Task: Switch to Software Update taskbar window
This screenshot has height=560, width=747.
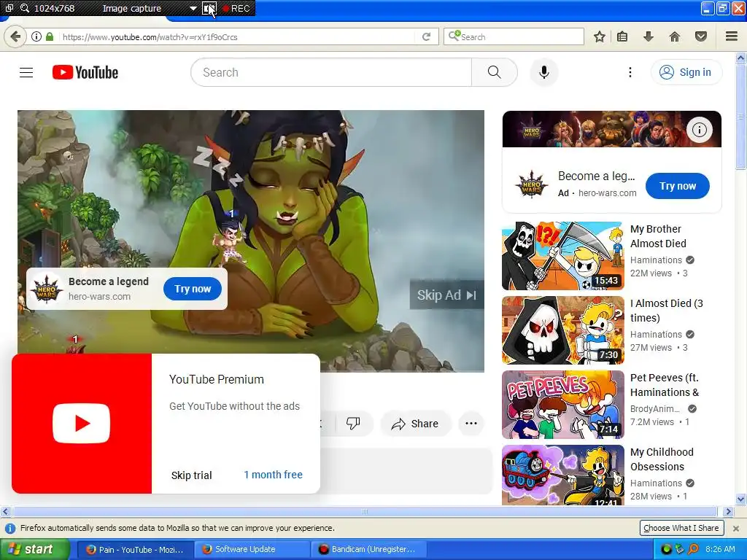Action: point(252,549)
